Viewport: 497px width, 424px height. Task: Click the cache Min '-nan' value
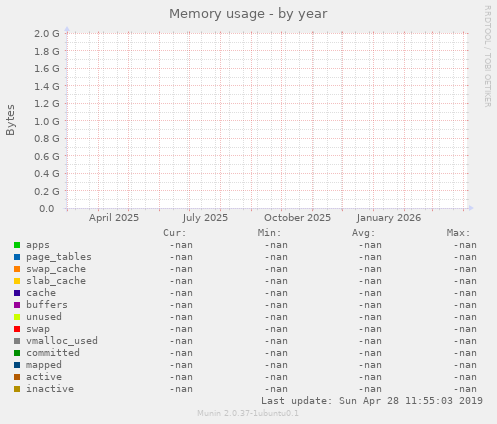pyautogui.click(x=276, y=293)
